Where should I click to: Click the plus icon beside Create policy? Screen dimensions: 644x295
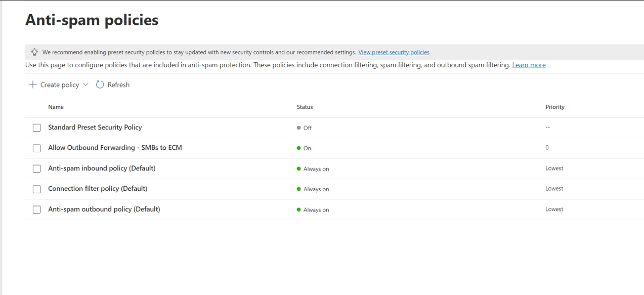point(33,85)
